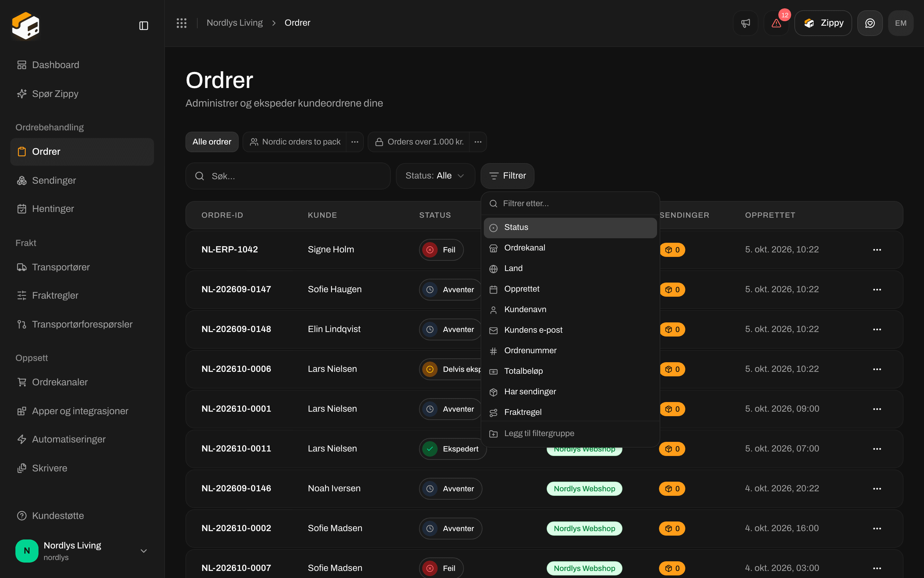Click the EM user avatar
The height and width of the screenshot is (578, 924).
(901, 23)
